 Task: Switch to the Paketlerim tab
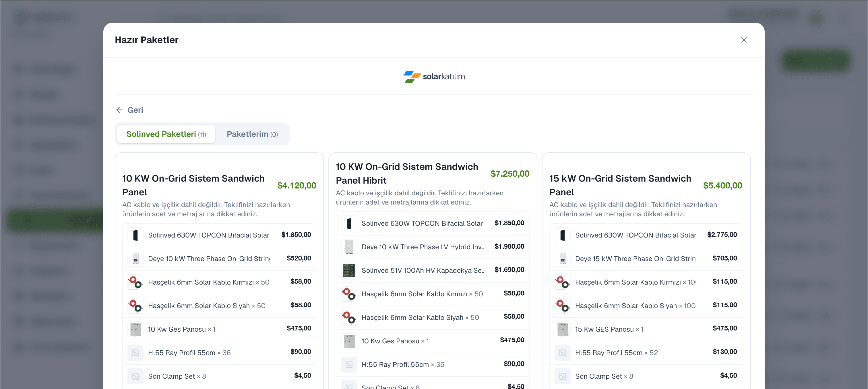click(252, 134)
